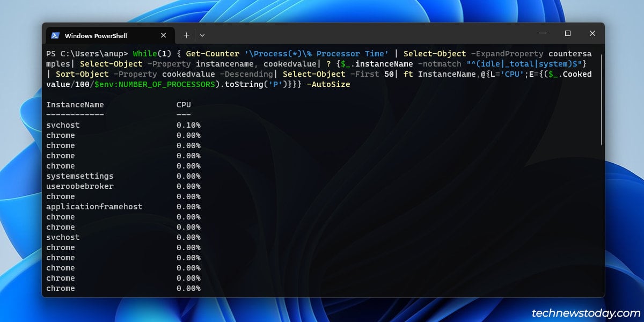Click the technewstoday.com watermark

tap(586, 313)
